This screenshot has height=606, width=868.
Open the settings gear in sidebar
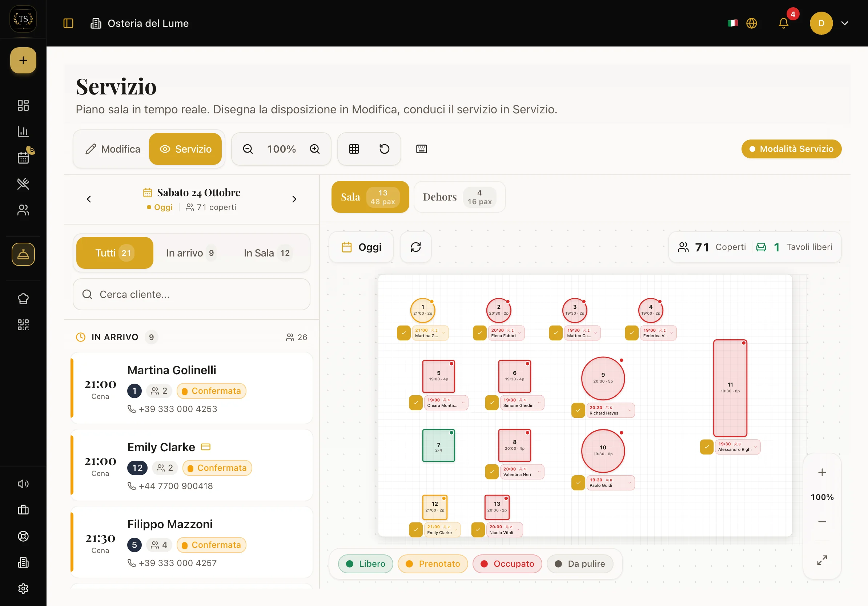[x=23, y=588]
